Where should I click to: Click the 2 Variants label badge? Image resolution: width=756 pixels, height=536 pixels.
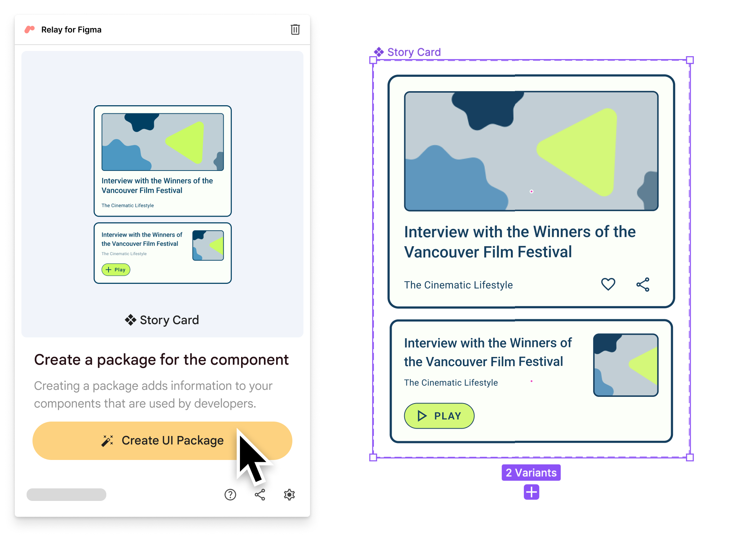coord(530,473)
